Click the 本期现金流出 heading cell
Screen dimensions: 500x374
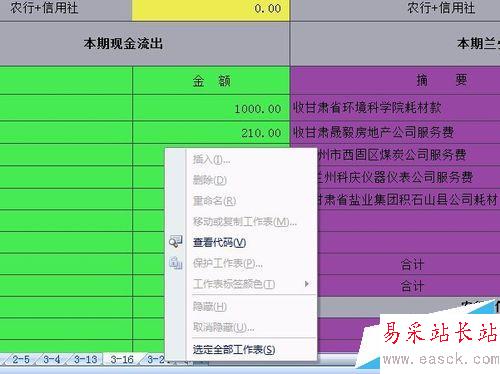[x=145, y=44]
